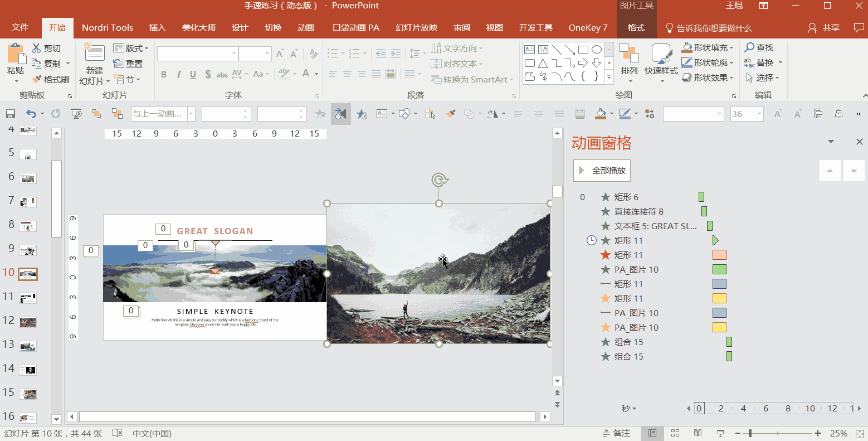Increase font size in ribbon
The image size is (868, 441).
(x=280, y=54)
